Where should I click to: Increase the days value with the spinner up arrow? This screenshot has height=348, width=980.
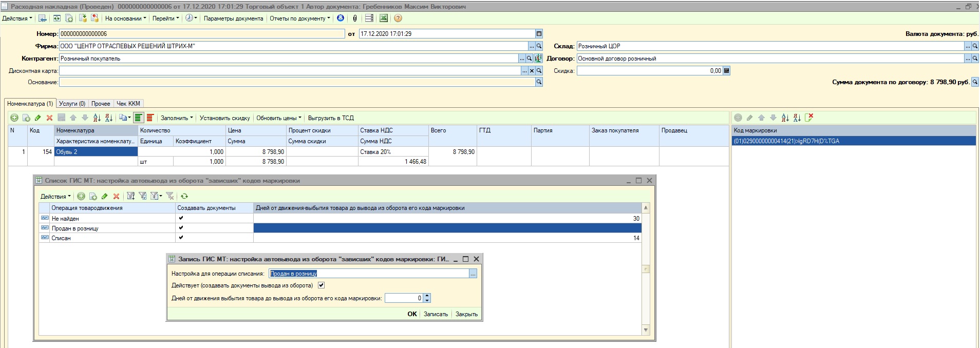pos(427,296)
